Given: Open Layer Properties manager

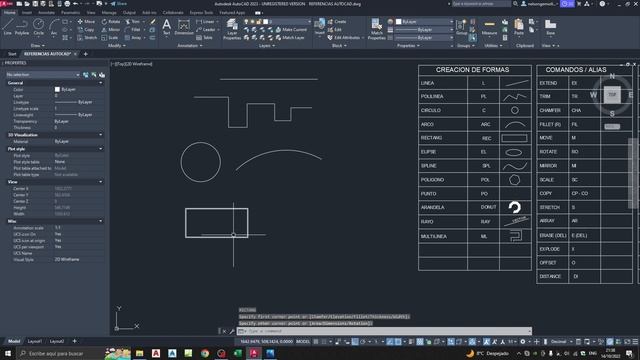Looking at the screenshot, I should coord(232,29).
